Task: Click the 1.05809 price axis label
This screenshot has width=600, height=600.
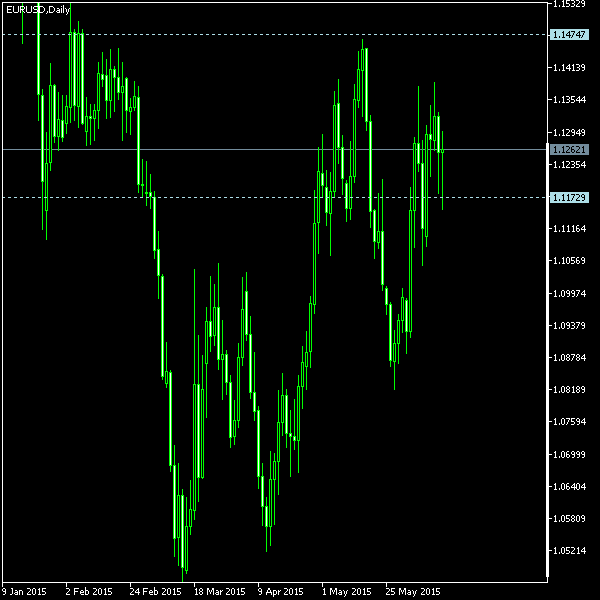Action: pyautogui.click(x=569, y=518)
